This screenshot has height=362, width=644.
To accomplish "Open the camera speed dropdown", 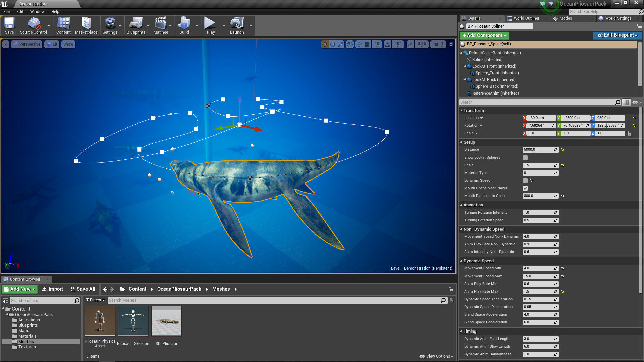I will coord(438,44).
